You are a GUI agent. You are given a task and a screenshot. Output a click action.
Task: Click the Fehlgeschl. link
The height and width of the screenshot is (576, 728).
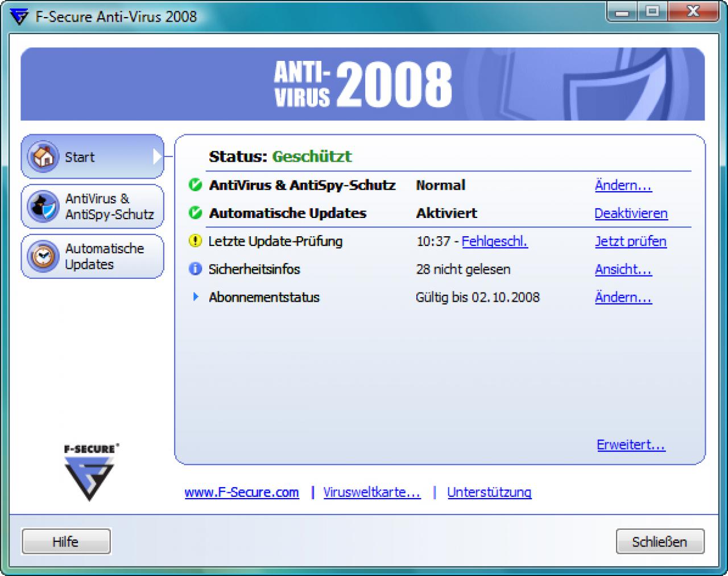494,241
